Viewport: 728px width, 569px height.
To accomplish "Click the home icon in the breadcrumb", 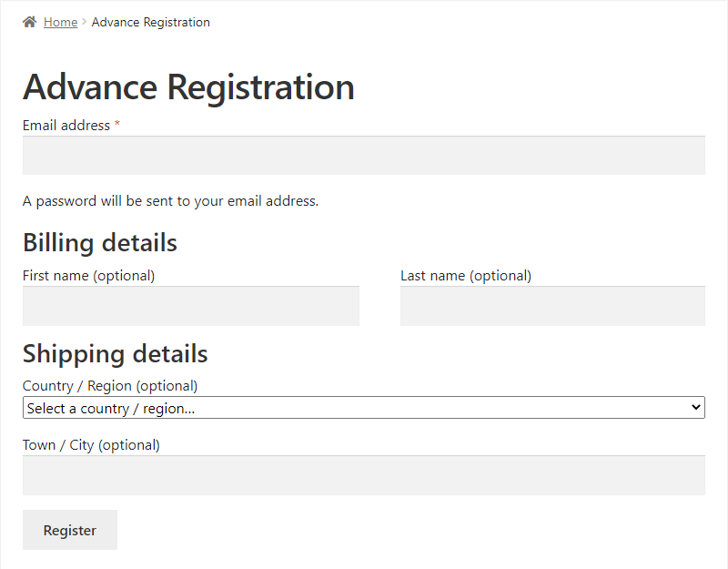I will click(x=28, y=21).
